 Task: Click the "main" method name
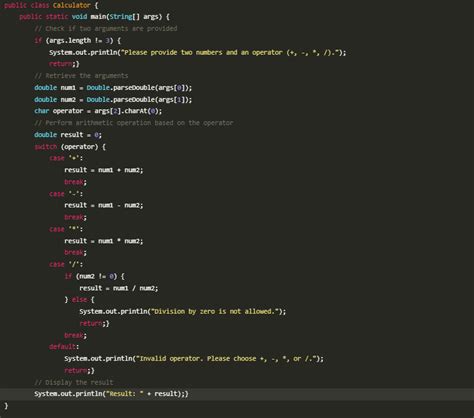point(98,17)
